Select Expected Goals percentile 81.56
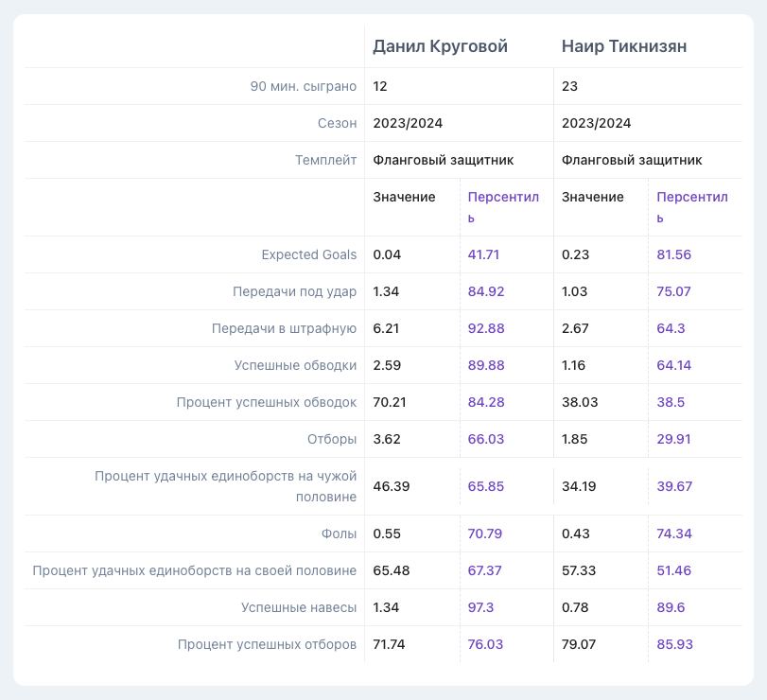The width and height of the screenshot is (767, 700). click(673, 254)
